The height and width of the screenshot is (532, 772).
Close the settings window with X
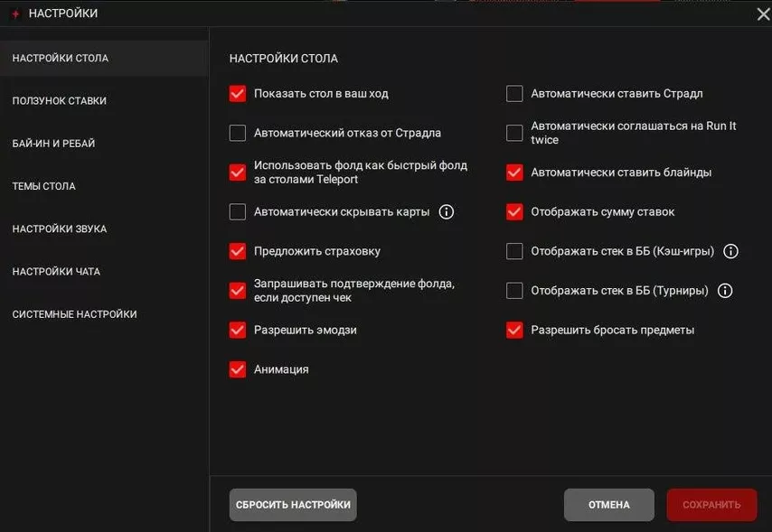point(762,14)
